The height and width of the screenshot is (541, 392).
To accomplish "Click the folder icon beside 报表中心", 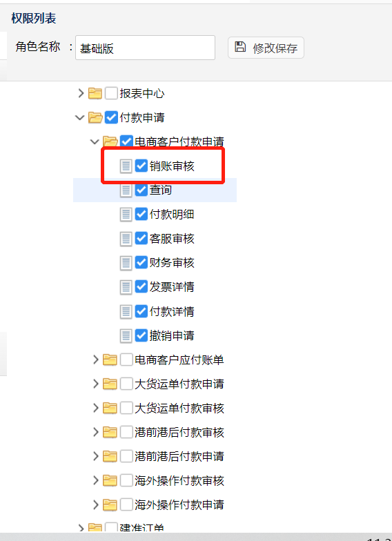I will point(95,93).
